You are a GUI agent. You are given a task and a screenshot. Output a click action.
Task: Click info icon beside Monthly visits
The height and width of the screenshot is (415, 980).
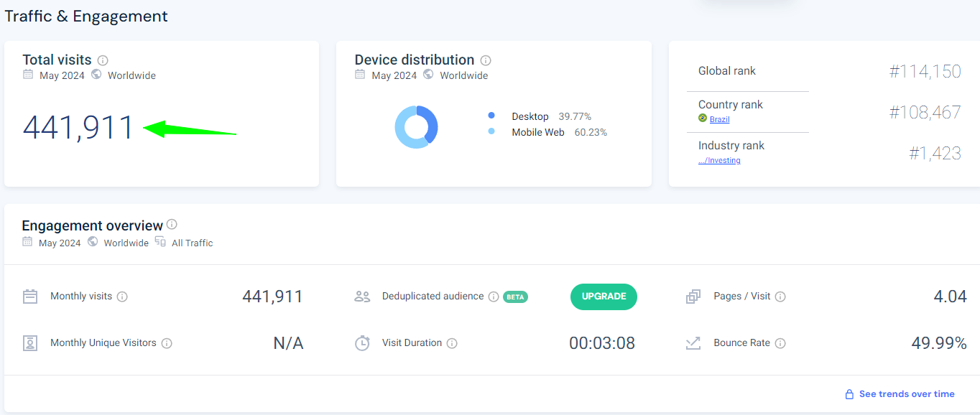(122, 297)
